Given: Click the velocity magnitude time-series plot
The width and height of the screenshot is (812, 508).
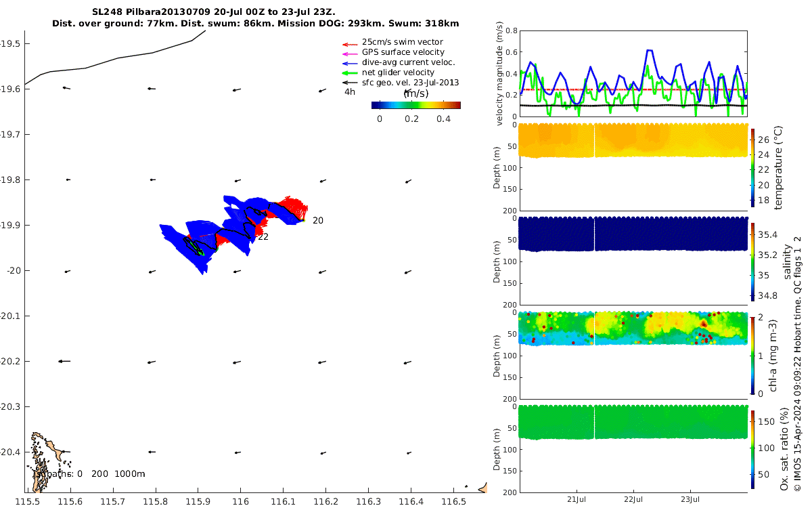Looking at the screenshot, I should coord(632,73).
